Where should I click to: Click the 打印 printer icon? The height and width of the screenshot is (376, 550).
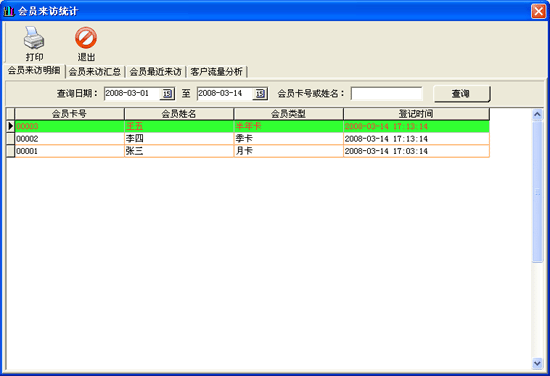(34, 38)
